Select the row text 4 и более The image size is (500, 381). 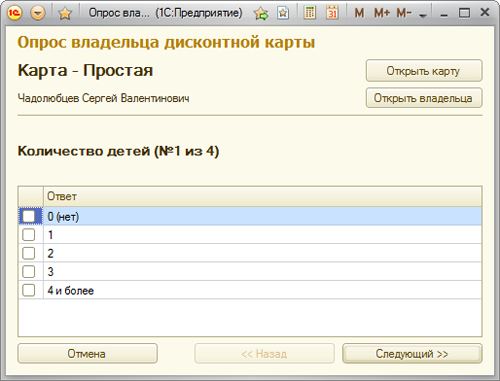(70, 290)
